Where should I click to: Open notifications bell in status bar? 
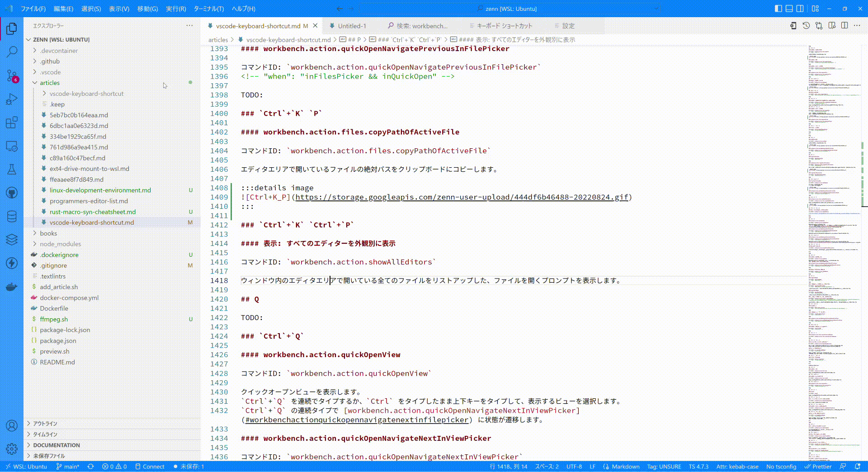(858, 467)
